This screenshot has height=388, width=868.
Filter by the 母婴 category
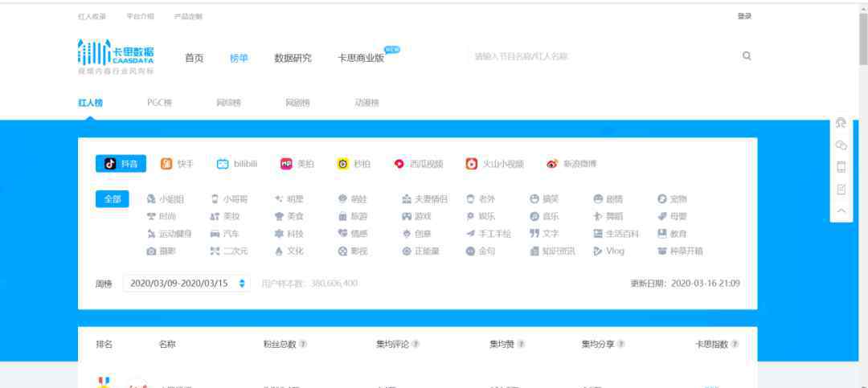[672, 216]
